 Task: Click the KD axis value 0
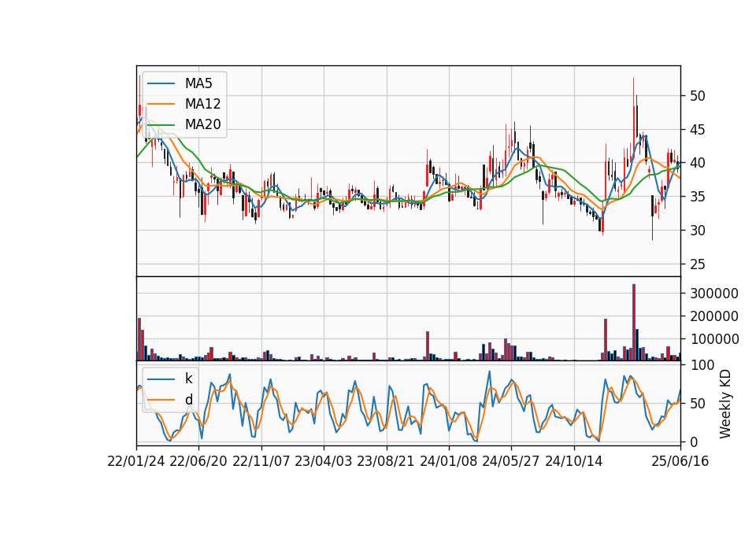click(x=694, y=441)
